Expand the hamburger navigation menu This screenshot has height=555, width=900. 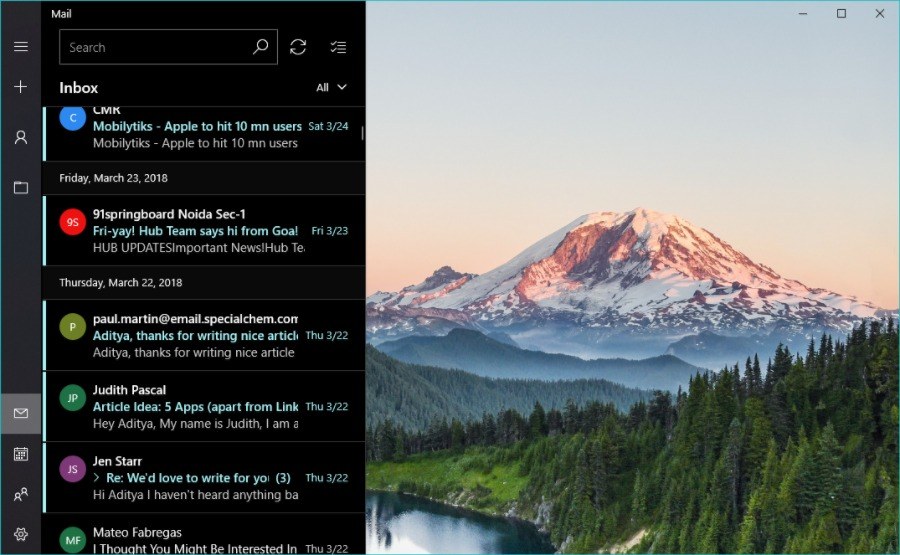[20, 47]
